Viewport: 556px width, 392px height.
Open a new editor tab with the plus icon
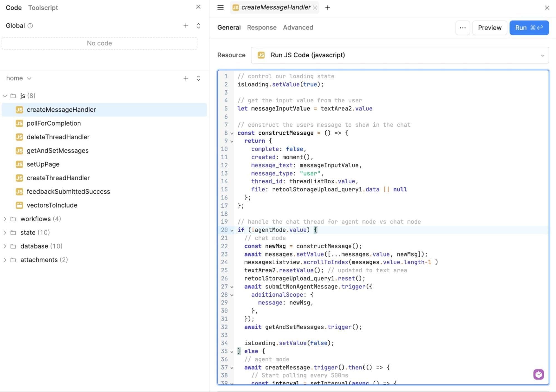point(327,8)
